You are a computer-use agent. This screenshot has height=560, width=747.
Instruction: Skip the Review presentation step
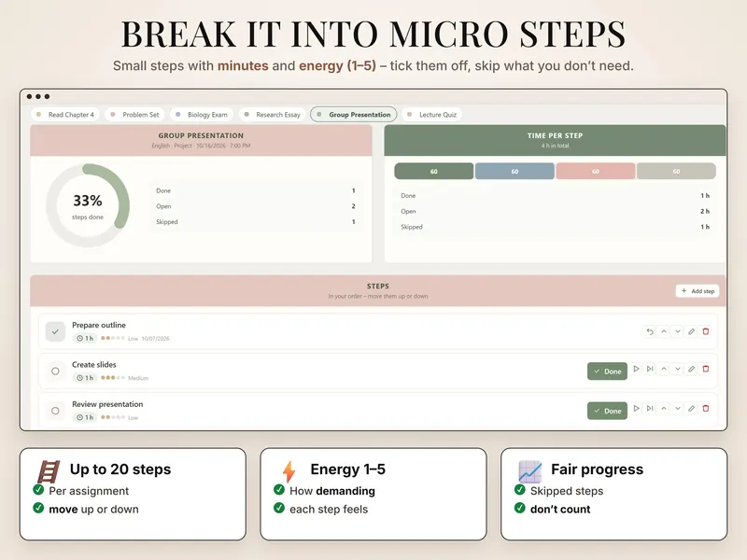click(x=650, y=408)
